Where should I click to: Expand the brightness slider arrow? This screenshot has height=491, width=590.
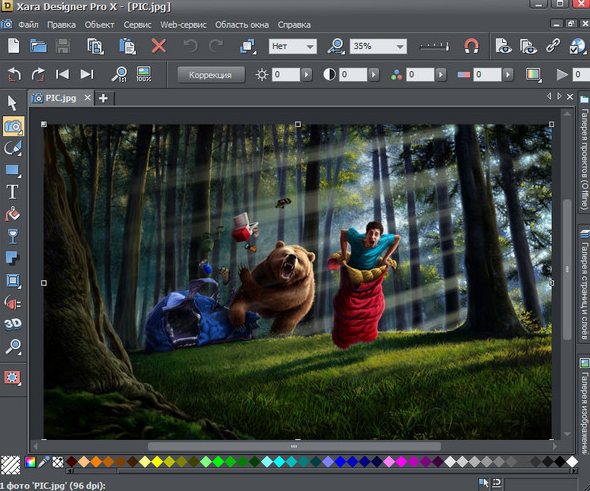[306, 74]
